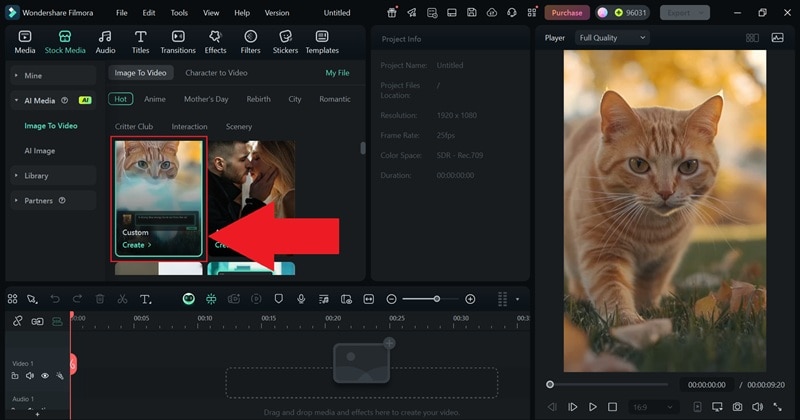800x420 pixels.
Task: Open the Version menu
Action: (x=277, y=13)
